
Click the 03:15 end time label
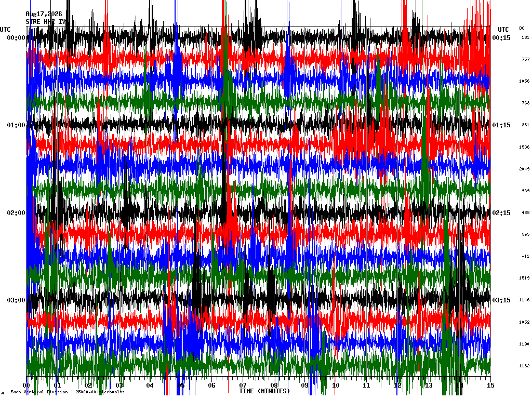coord(501,300)
